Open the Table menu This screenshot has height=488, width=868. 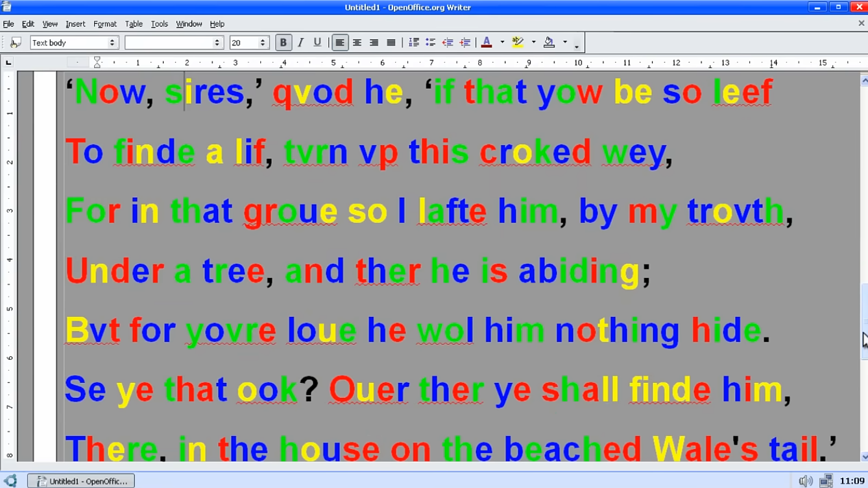[134, 24]
